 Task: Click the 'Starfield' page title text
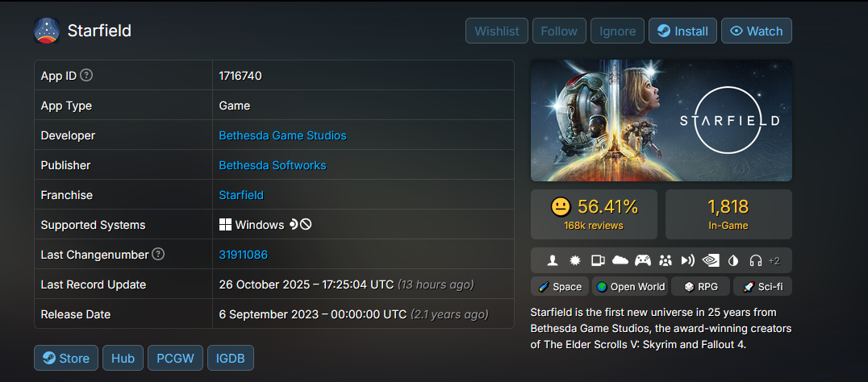pyautogui.click(x=99, y=31)
